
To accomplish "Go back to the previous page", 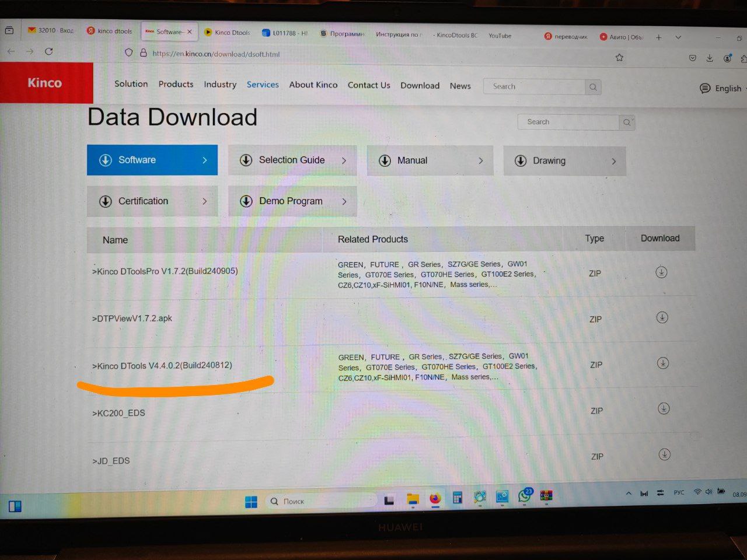I will [11, 51].
